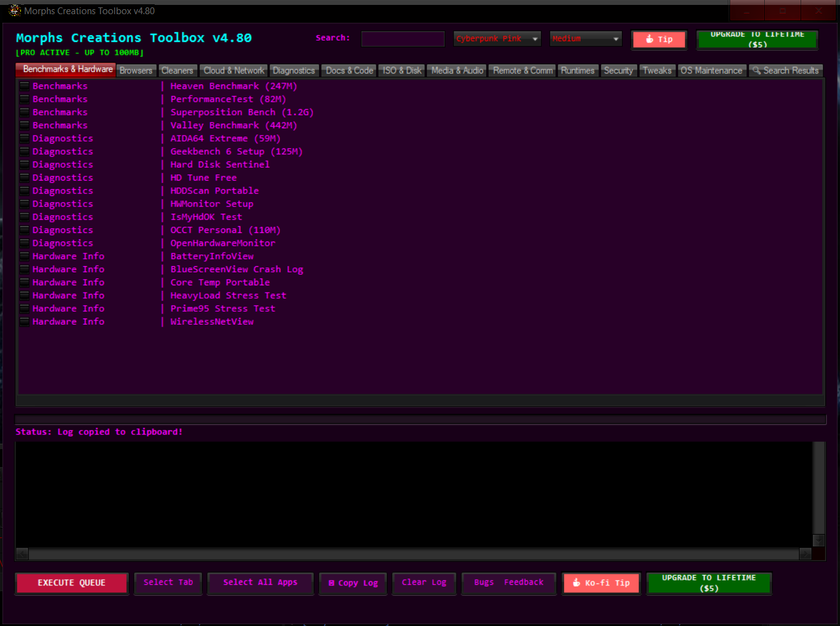The image size is (840, 626).
Task: Click inside the black log output area
Action: pyautogui.click(x=414, y=494)
